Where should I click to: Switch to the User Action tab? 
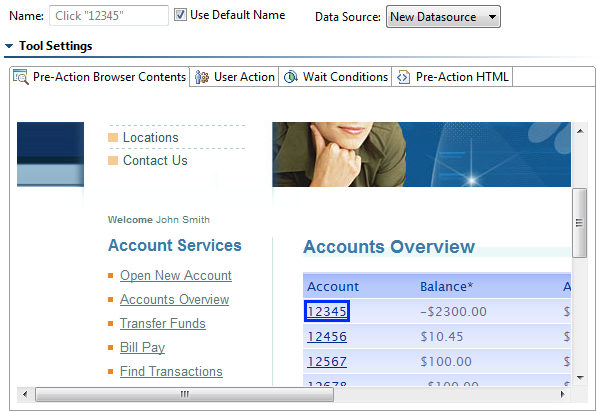(x=234, y=77)
